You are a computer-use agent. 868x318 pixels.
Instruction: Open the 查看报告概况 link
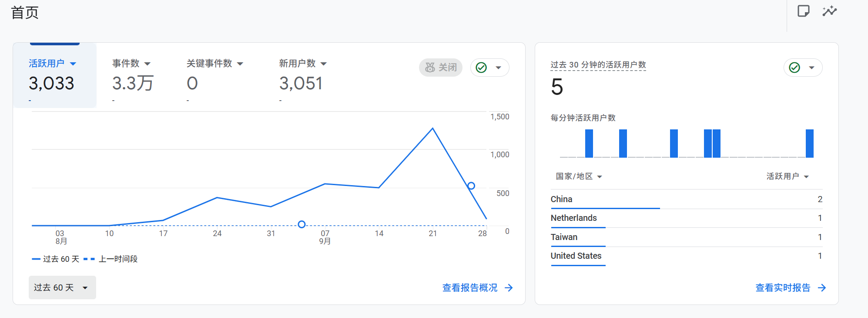[x=469, y=288]
